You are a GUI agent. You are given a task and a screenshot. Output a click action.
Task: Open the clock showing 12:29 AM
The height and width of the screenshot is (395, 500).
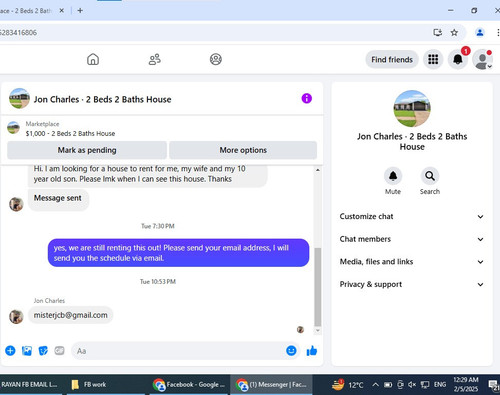click(466, 384)
